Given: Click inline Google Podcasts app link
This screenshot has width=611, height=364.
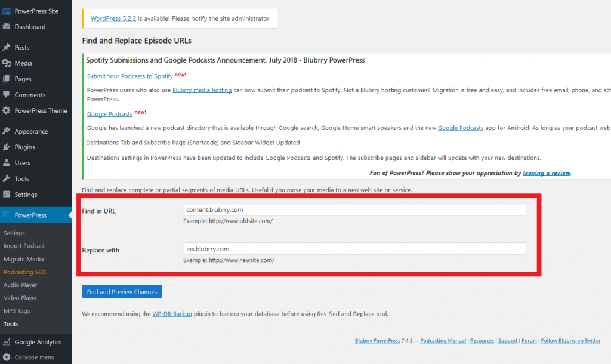Looking at the screenshot, I should coord(461,128).
